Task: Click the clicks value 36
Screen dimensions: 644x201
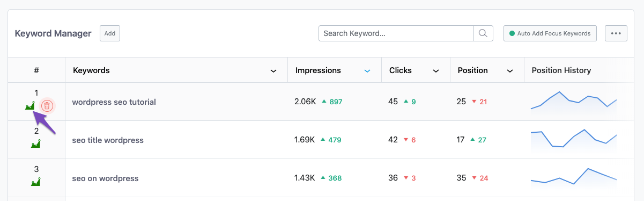Action: [x=394, y=178]
